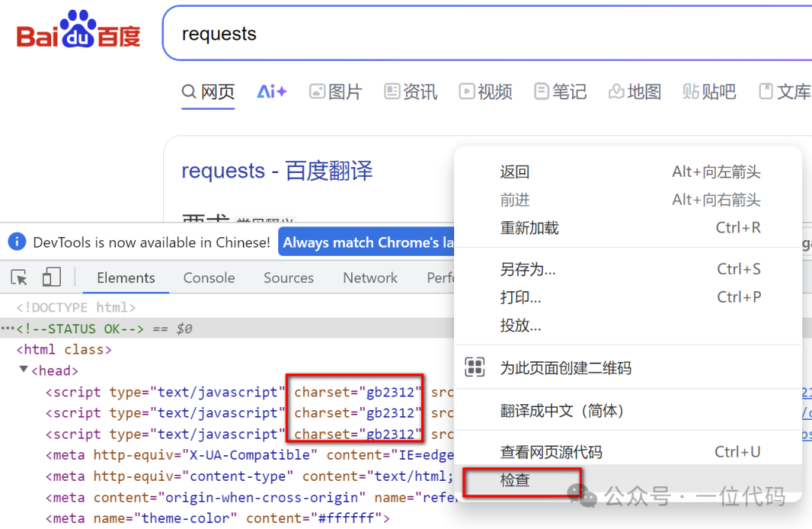Toggle the device toolbar icon

[x=51, y=277]
